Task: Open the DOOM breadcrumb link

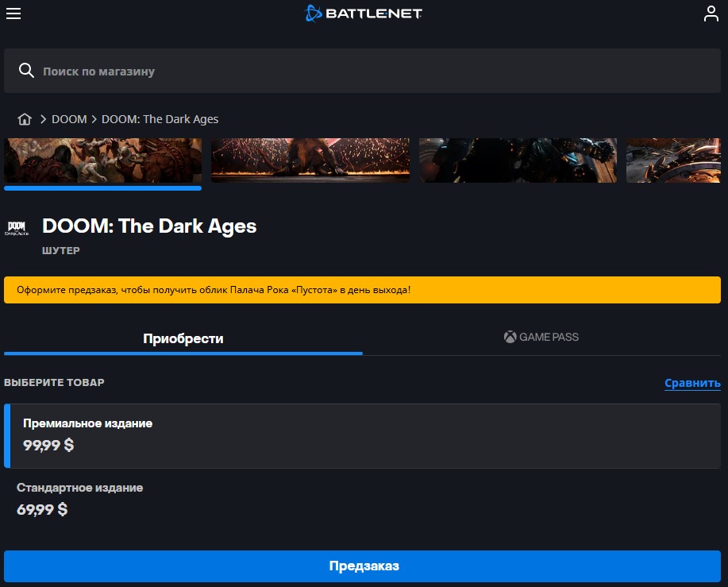Action: pyautogui.click(x=69, y=119)
